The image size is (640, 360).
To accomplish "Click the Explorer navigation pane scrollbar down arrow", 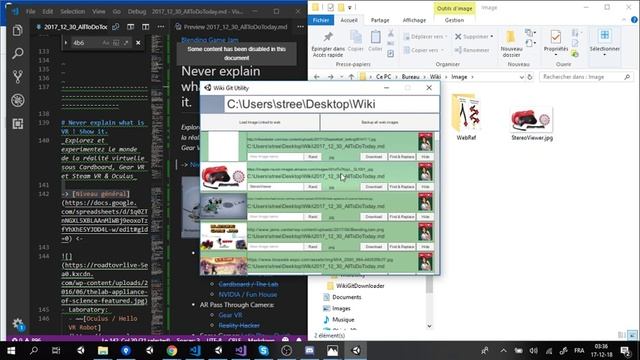I will point(429,326).
